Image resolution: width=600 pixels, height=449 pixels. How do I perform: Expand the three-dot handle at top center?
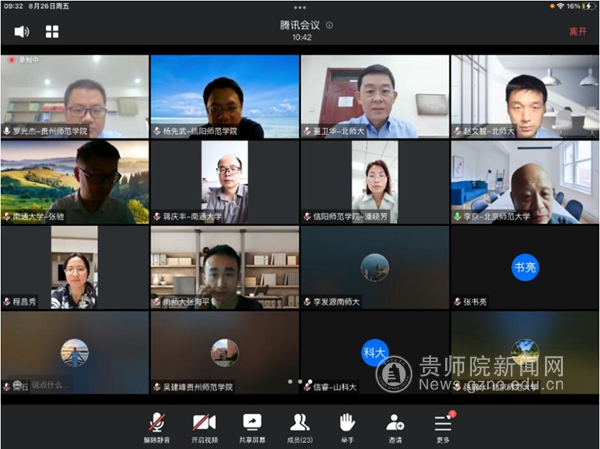click(x=300, y=8)
